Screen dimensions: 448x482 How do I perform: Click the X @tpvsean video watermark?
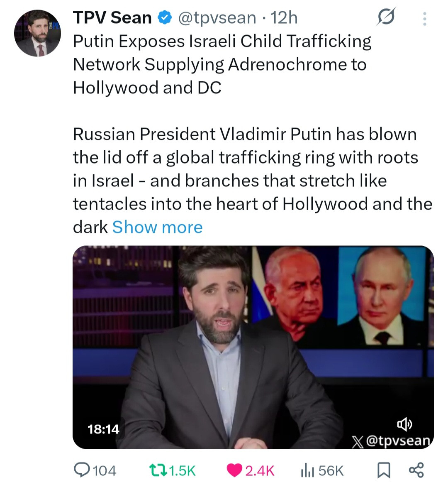pos(391,440)
